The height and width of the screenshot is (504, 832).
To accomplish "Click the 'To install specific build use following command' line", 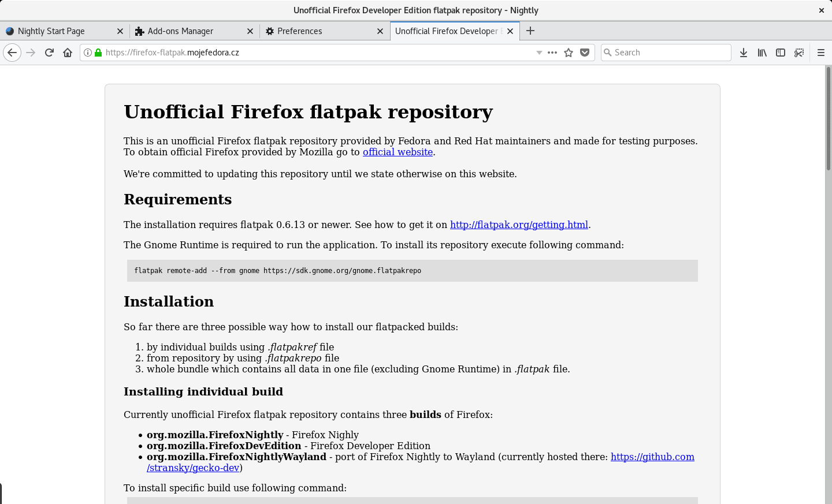I will click(235, 488).
